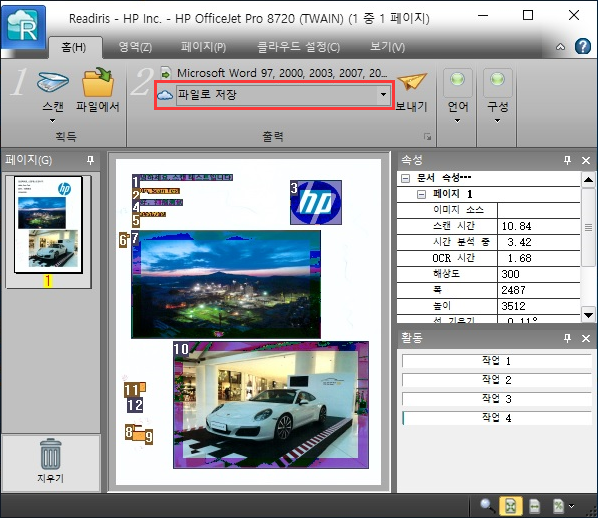Click the Delete (지우기) trash can icon
The image size is (598, 518).
(51, 454)
